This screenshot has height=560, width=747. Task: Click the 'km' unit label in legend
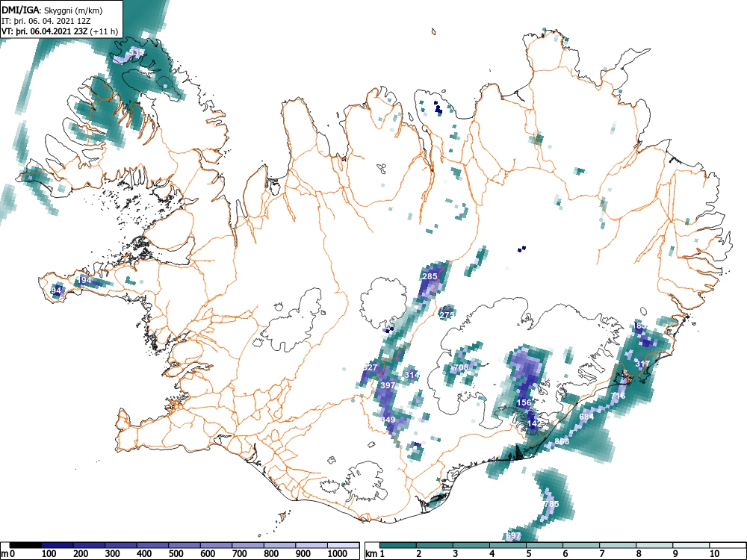pyautogui.click(x=371, y=554)
